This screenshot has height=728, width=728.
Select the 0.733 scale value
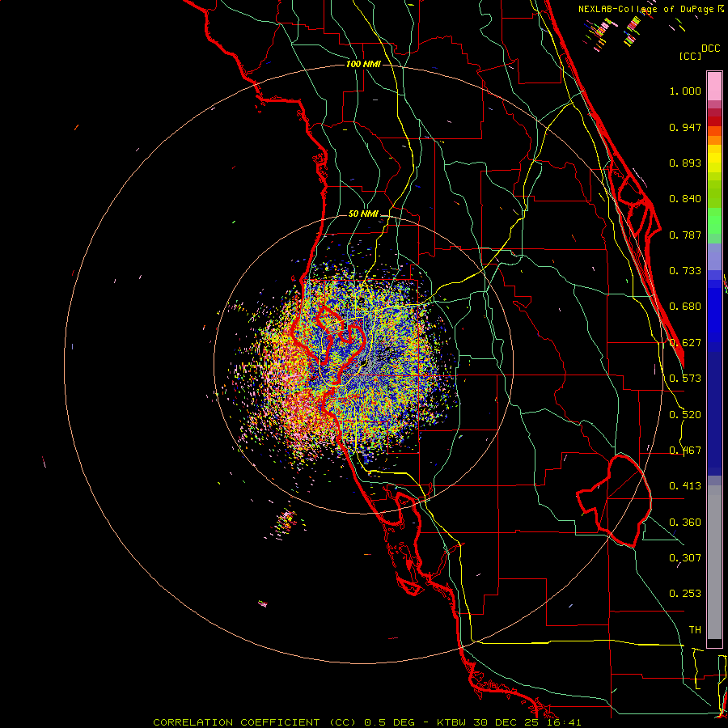tap(685, 271)
